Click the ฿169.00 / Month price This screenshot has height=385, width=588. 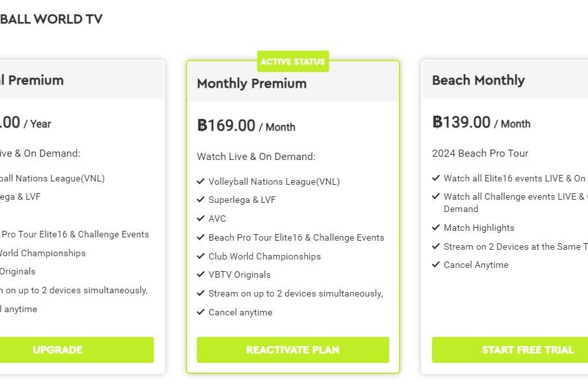(246, 126)
